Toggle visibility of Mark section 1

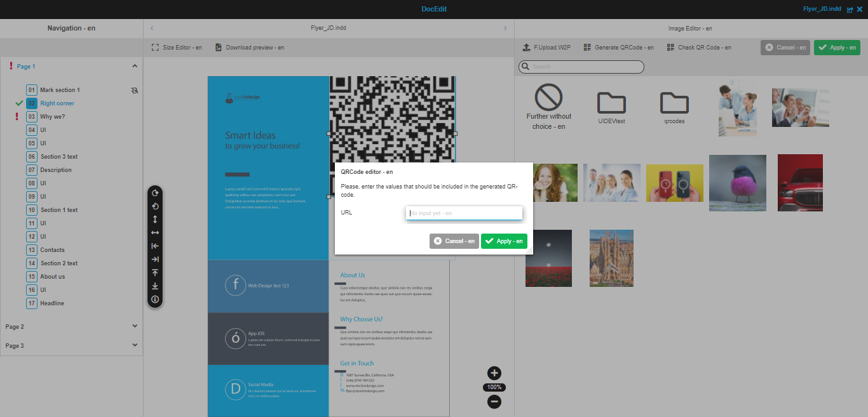[x=134, y=89]
